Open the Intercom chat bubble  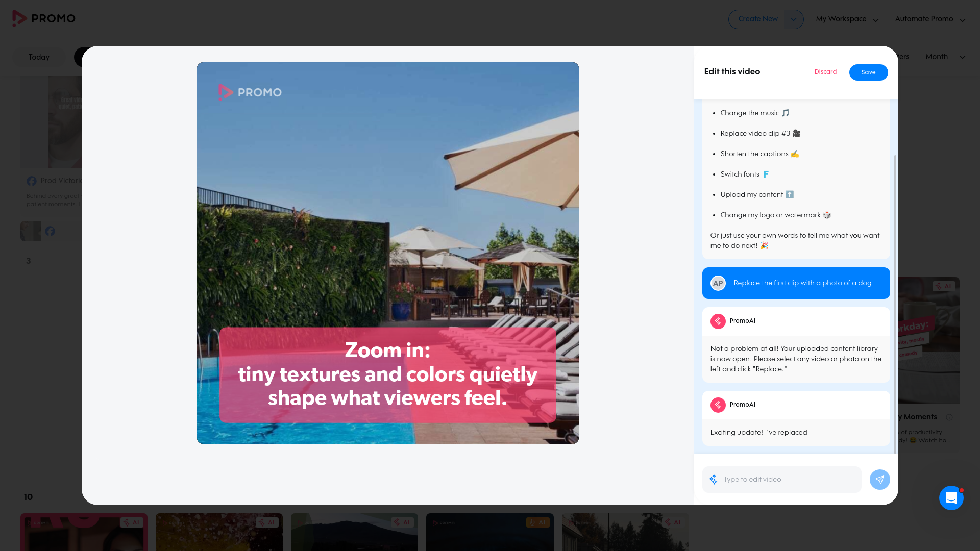(x=951, y=497)
